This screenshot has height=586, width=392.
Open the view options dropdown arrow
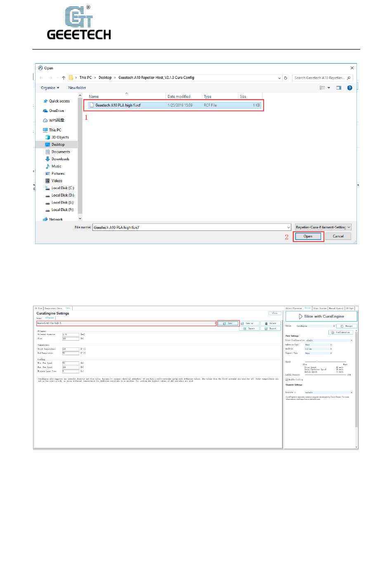point(329,88)
